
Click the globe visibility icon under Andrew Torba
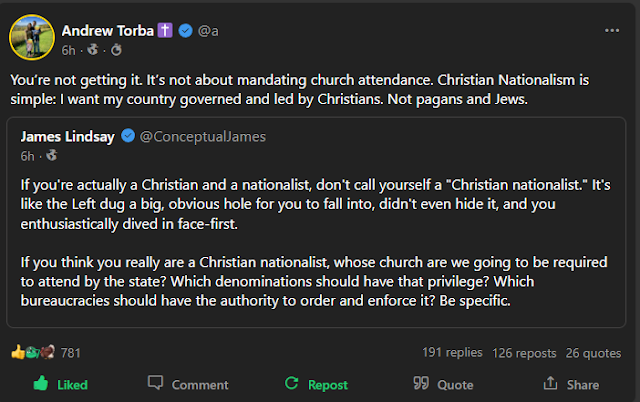(92, 50)
